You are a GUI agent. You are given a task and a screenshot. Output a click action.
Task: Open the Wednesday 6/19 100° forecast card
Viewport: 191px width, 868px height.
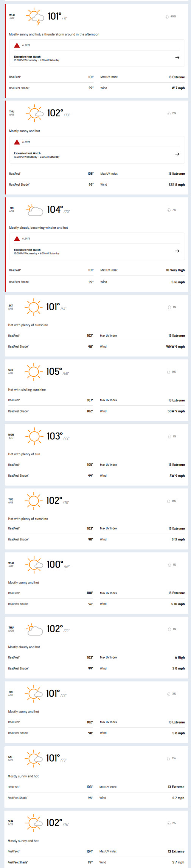click(96, 583)
